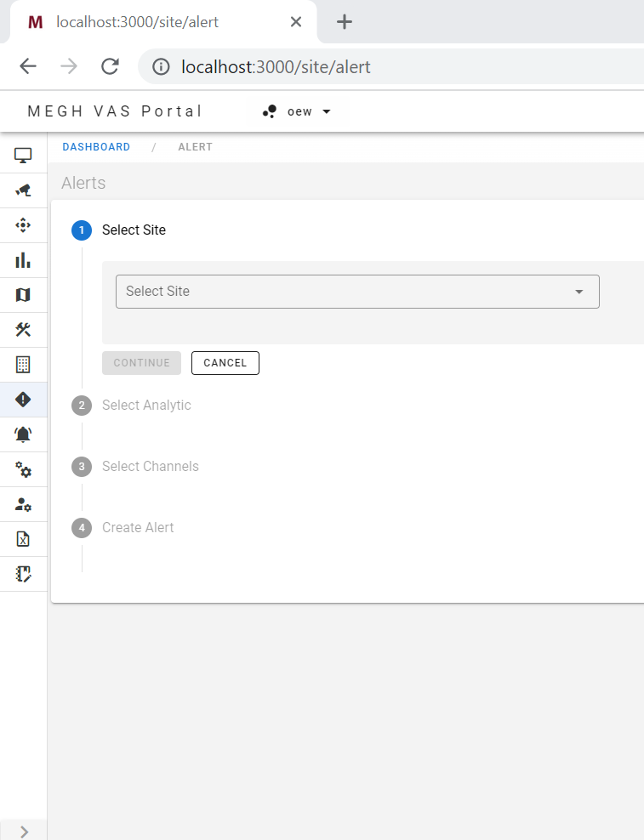
Task: Click the CANCEL button
Action: coord(225,363)
